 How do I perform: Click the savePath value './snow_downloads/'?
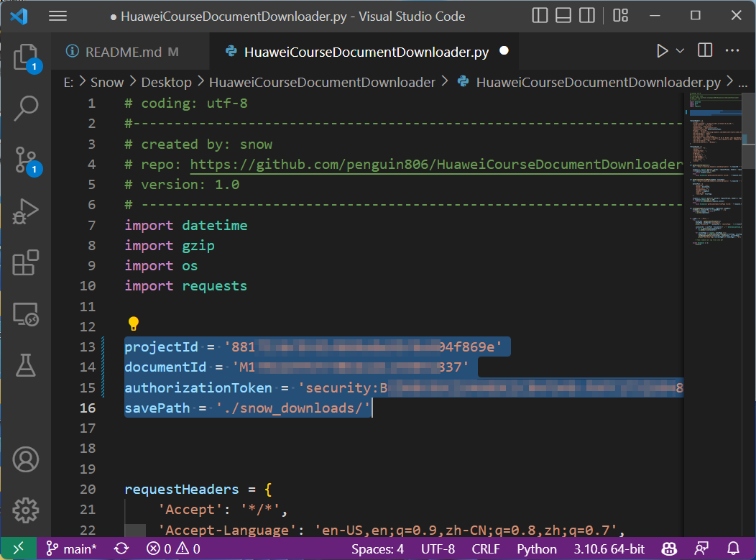(x=292, y=408)
